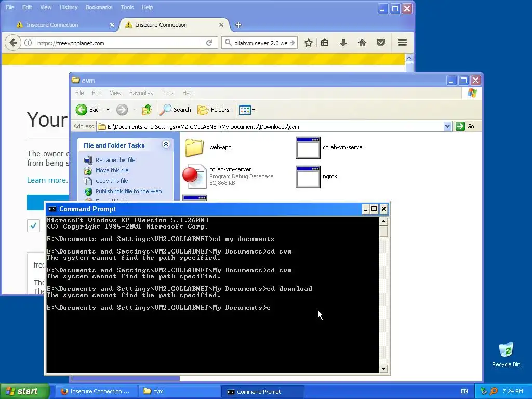Open Favorites menu in cvm Explorer
The image size is (532, 399).
[x=141, y=93]
